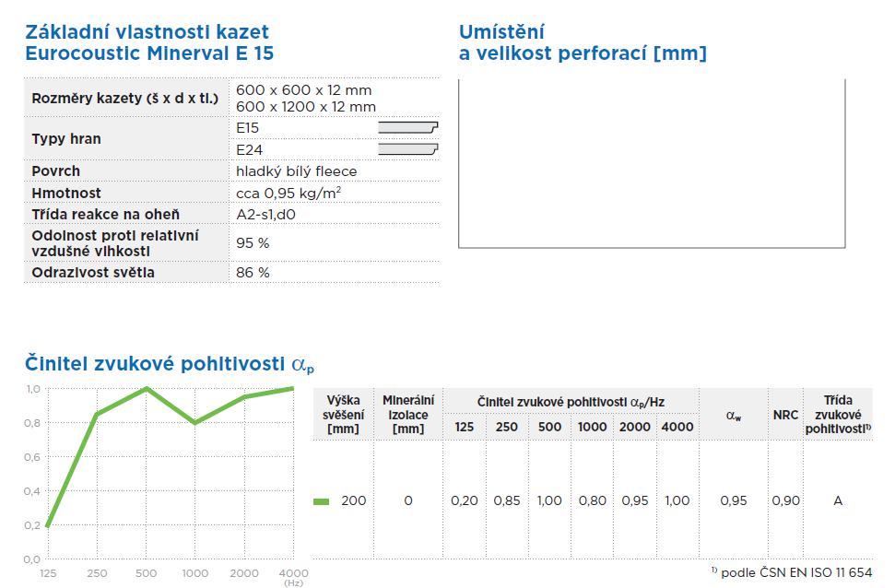The height and width of the screenshot is (588, 895).
Task: Click the NRC value '0,90'
Action: point(786,500)
